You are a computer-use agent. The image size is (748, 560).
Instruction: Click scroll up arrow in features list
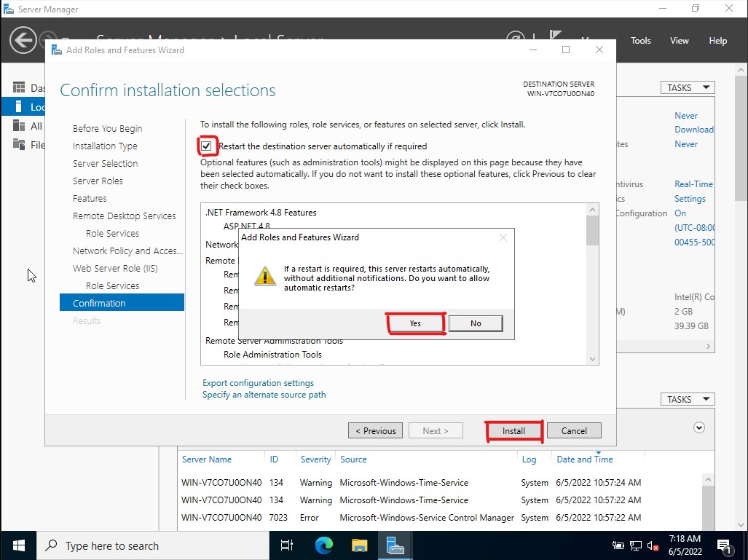(592, 210)
